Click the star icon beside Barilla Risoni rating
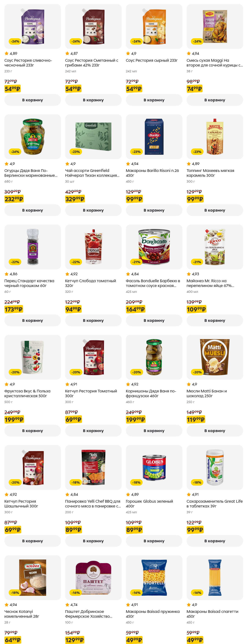 pyautogui.click(x=128, y=164)
